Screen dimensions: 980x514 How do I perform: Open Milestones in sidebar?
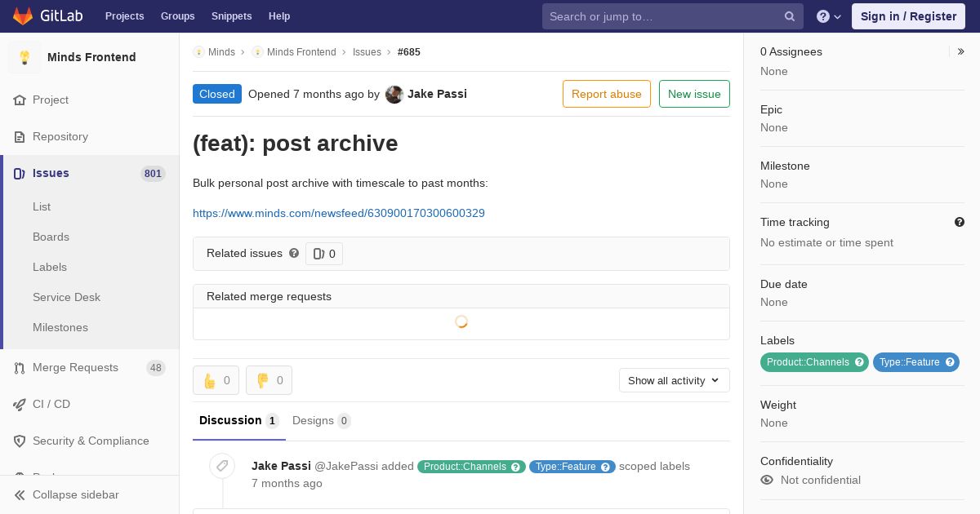pos(60,327)
